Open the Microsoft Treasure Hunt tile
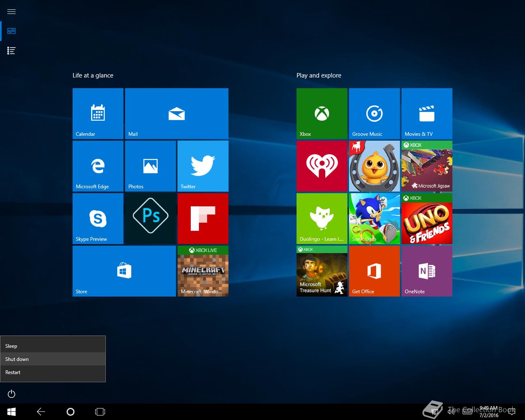 click(x=322, y=271)
